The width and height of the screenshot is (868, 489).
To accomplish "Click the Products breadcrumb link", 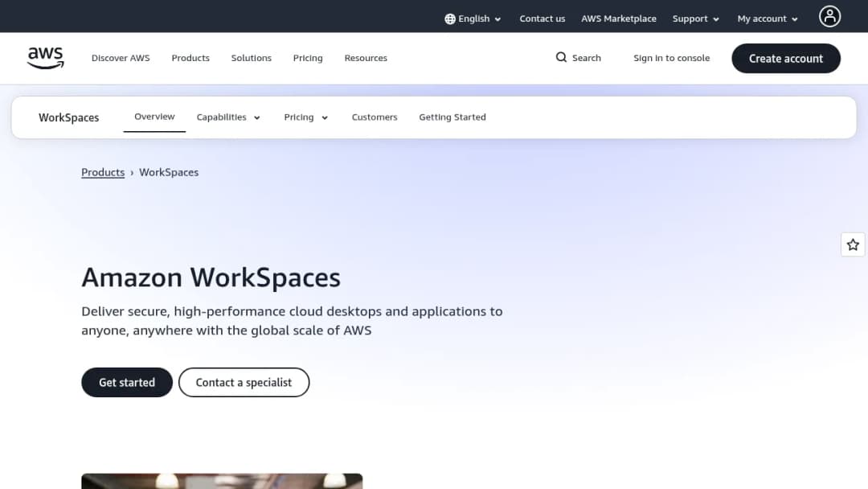I will pyautogui.click(x=103, y=172).
